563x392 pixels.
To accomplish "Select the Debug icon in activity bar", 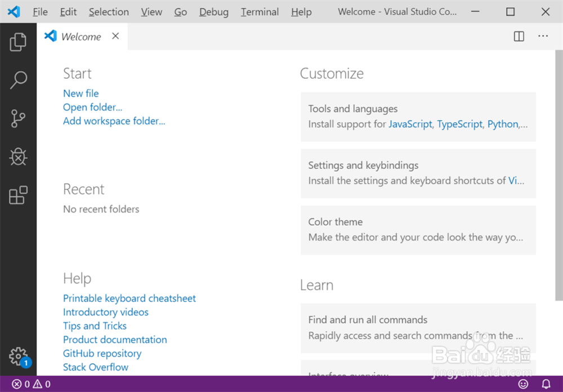I will [19, 157].
